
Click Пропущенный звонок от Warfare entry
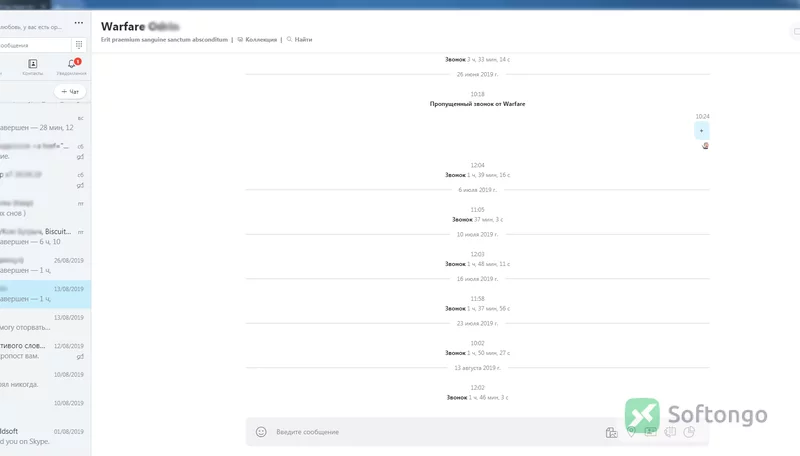tap(477, 104)
